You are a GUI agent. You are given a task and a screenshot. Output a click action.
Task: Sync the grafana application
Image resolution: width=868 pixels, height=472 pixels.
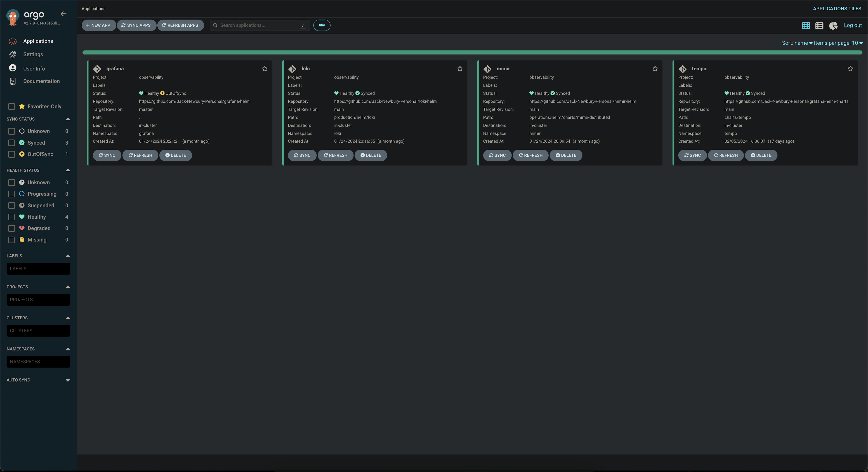pos(107,155)
